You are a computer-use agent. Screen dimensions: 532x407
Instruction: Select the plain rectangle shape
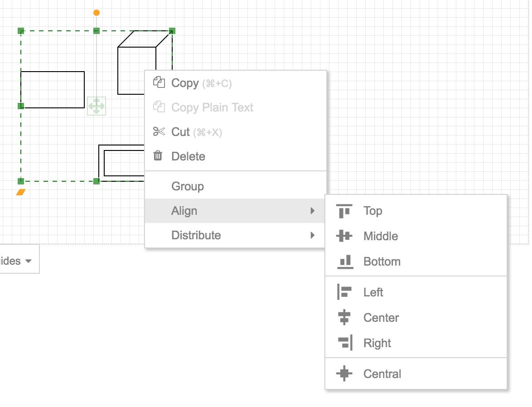(53, 90)
